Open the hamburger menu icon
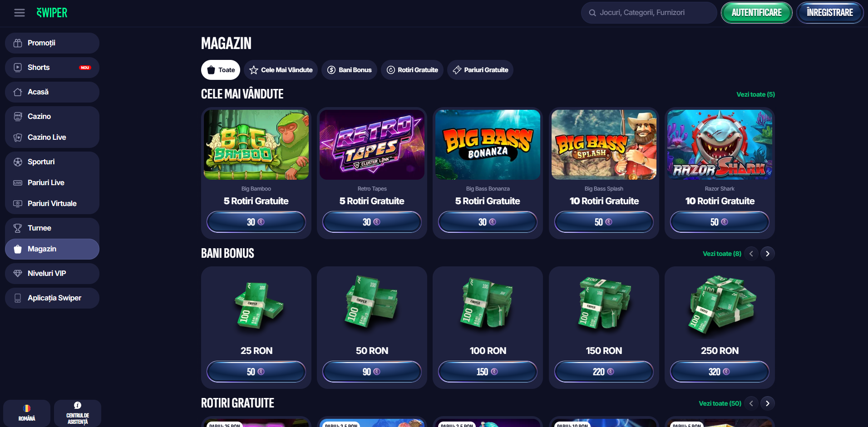 20,13
